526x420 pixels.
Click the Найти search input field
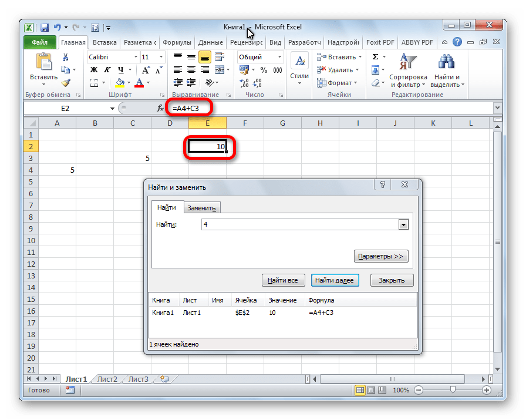(x=300, y=224)
